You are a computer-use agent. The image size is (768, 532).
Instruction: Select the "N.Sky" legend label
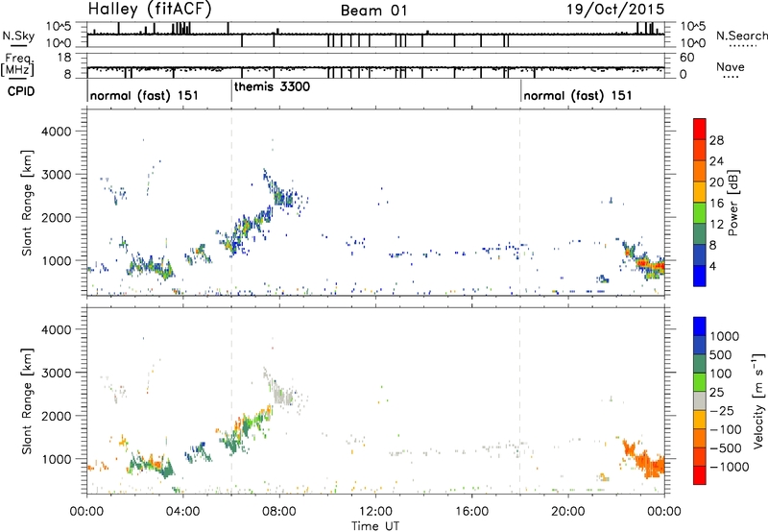(18, 36)
